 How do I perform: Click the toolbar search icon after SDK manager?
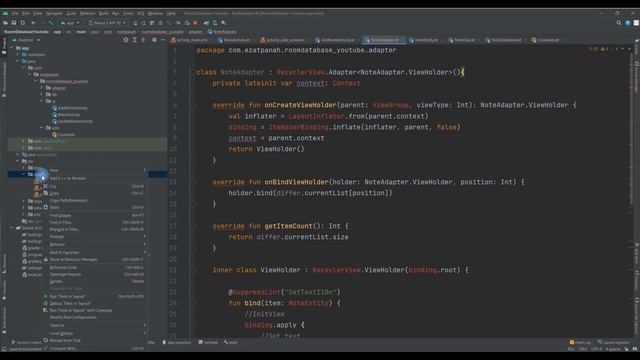224,23
